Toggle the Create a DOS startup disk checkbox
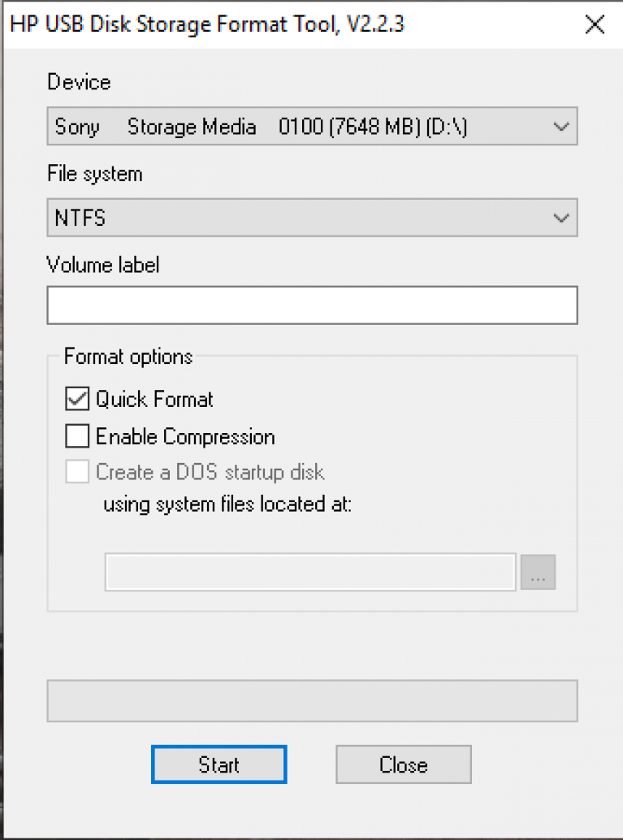This screenshot has height=840, width=623. [x=77, y=471]
